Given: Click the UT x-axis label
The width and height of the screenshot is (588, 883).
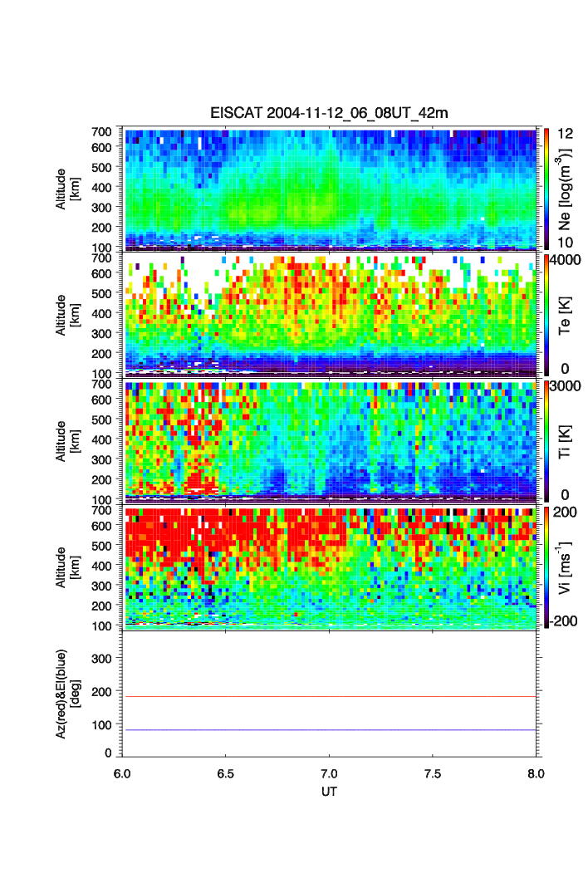Looking at the screenshot, I should click(x=330, y=792).
